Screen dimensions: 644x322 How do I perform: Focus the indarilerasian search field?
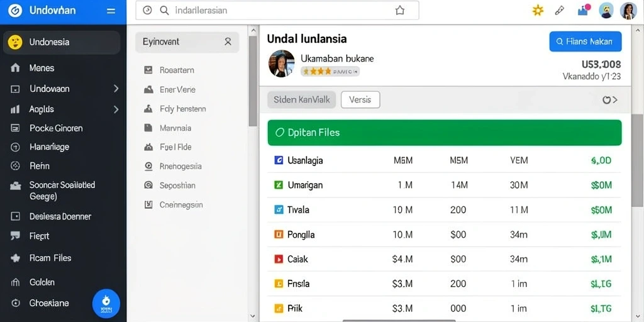click(x=277, y=11)
